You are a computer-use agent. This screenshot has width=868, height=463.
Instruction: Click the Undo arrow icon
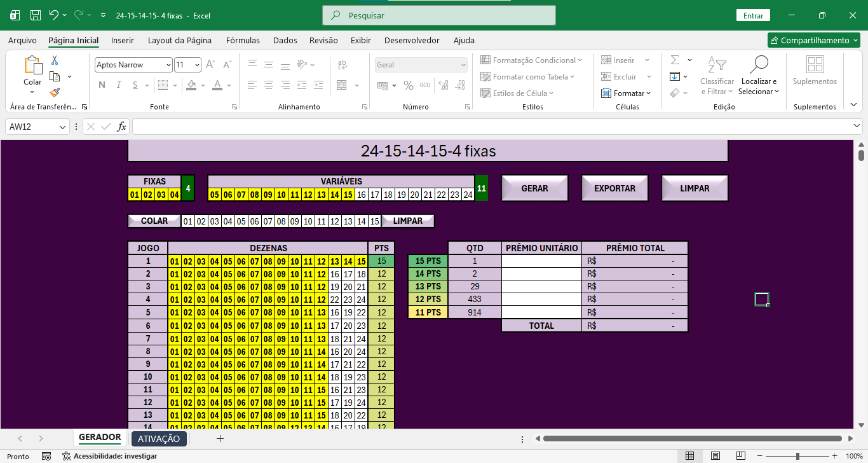coord(54,15)
